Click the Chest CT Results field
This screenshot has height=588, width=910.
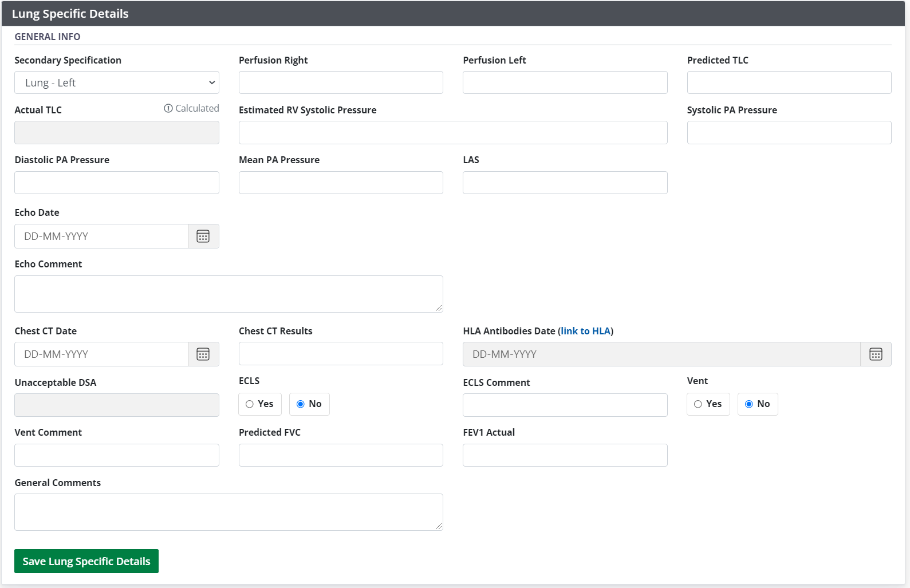341,354
